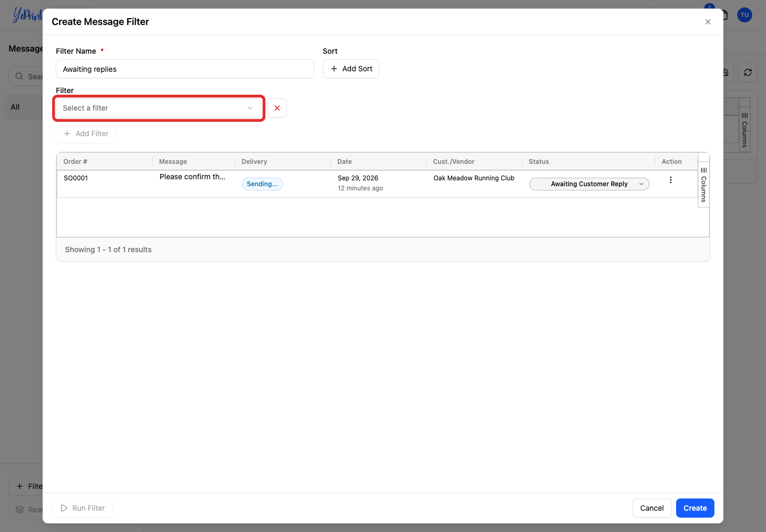Click the Add Sort button

tap(351, 69)
